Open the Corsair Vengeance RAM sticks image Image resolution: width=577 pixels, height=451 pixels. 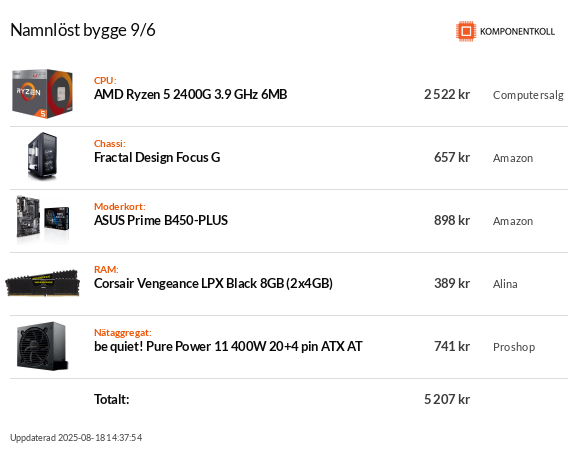tap(42, 283)
